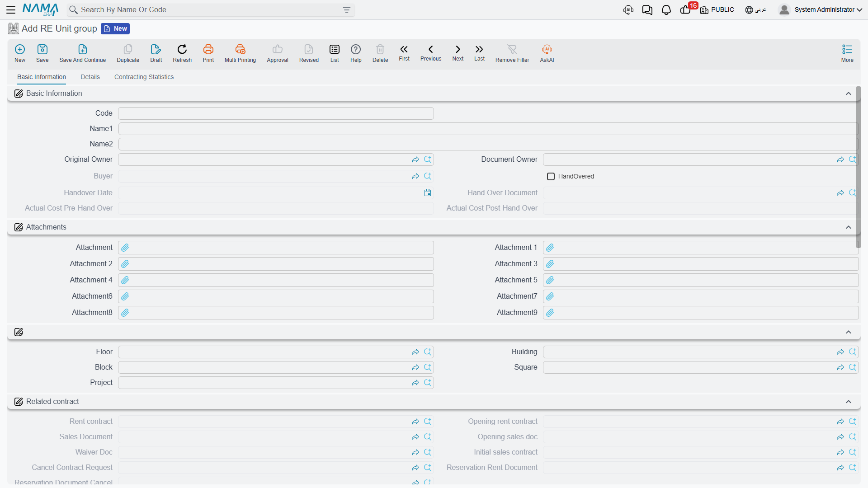Click Remove Filter icon
Image resolution: width=868 pixels, height=488 pixels.
512,53
